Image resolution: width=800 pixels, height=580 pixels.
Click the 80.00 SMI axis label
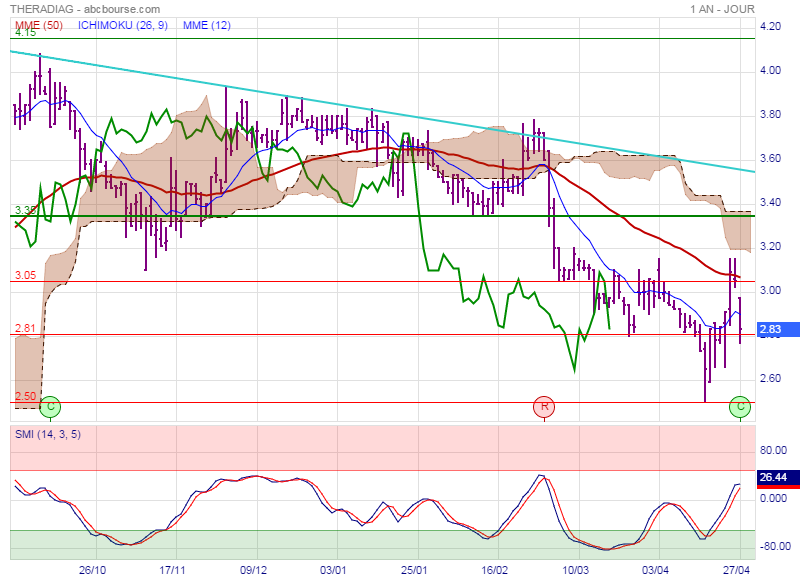tap(773, 450)
